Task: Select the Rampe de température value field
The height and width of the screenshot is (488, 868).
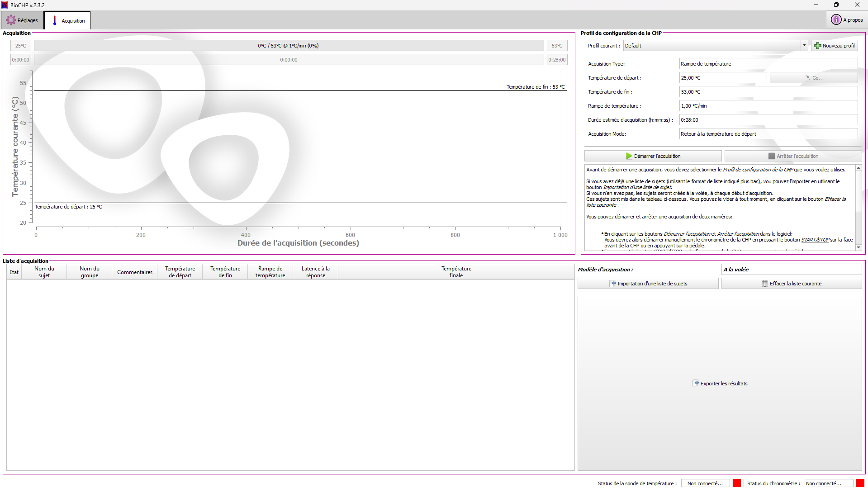Action: pyautogui.click(x=768, y=106)
